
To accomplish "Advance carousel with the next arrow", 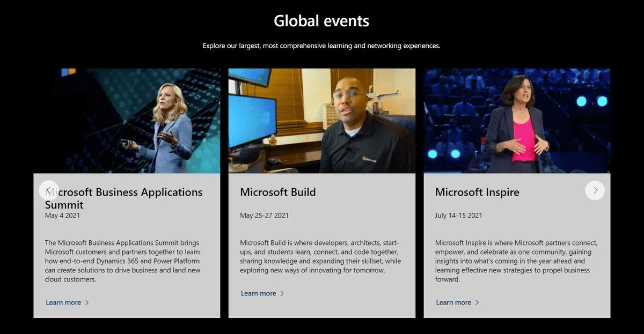I will pyautogui.click(x=595, y=190).
